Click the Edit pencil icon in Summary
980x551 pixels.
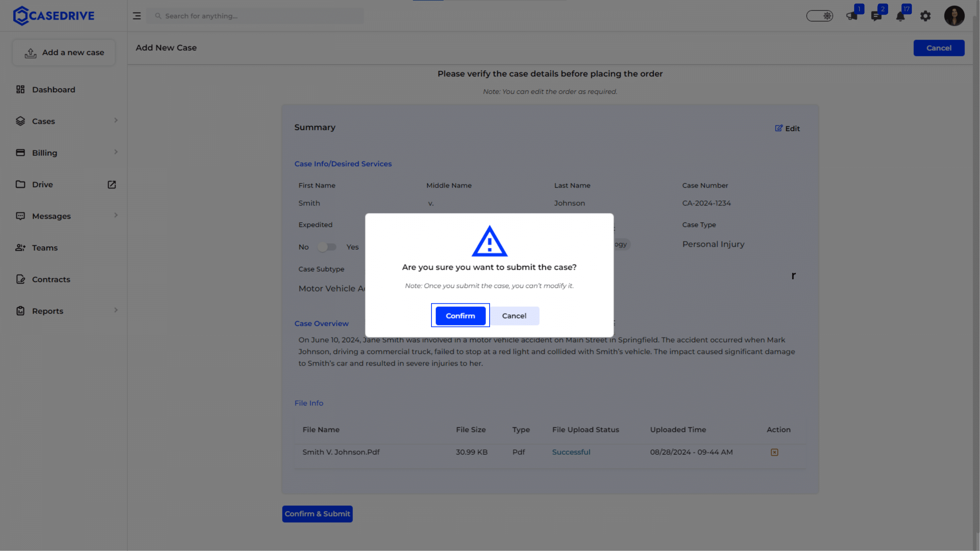(x=779, y=128)
